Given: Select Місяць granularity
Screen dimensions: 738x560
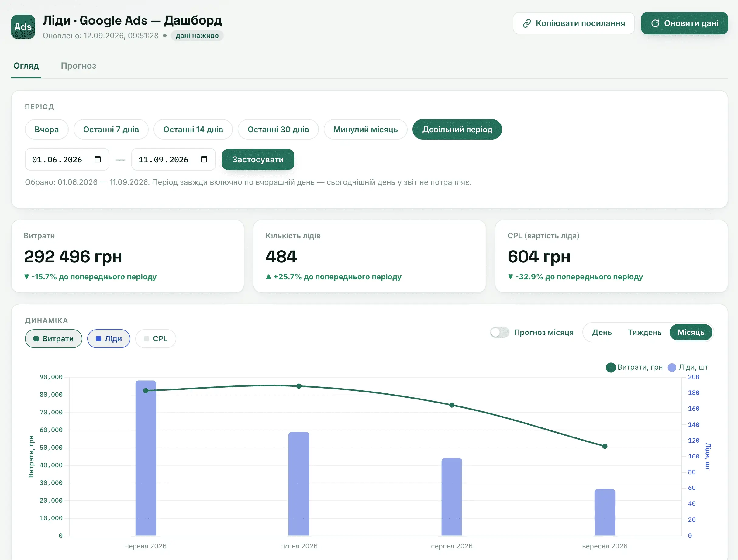Looking at the screenshot, I should pos(691,332).
